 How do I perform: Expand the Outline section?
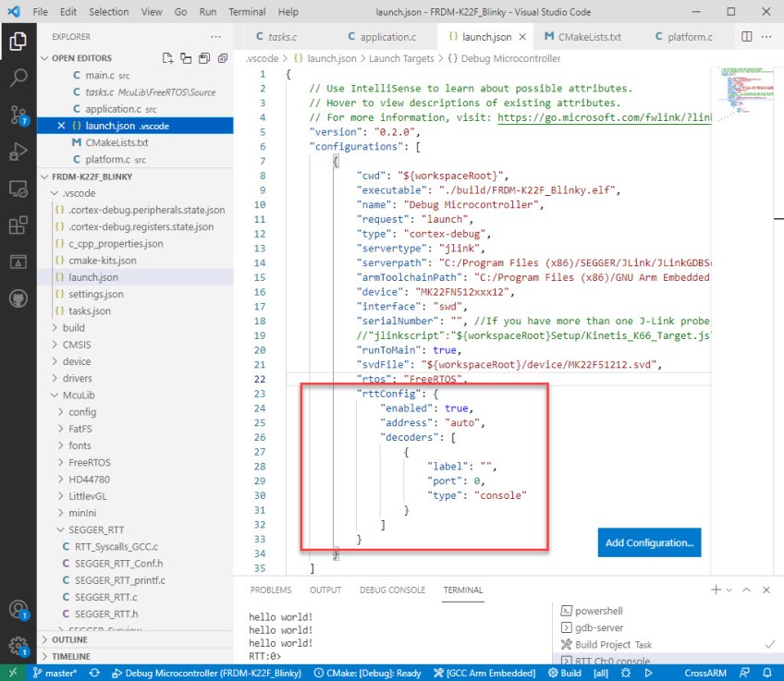pos(69,639)
